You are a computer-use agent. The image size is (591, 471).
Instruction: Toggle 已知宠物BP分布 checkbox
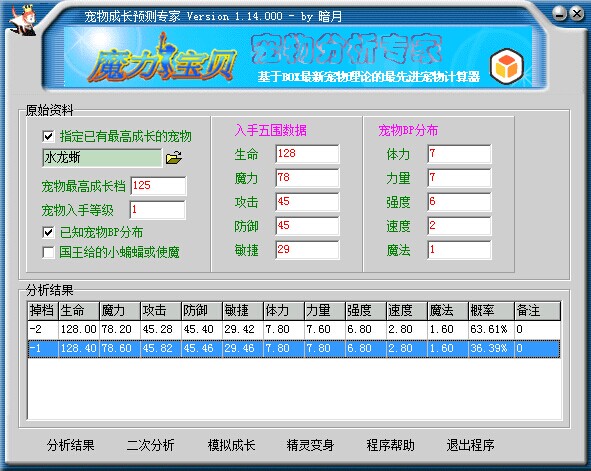pyautogui.click(x=48, y=232)
